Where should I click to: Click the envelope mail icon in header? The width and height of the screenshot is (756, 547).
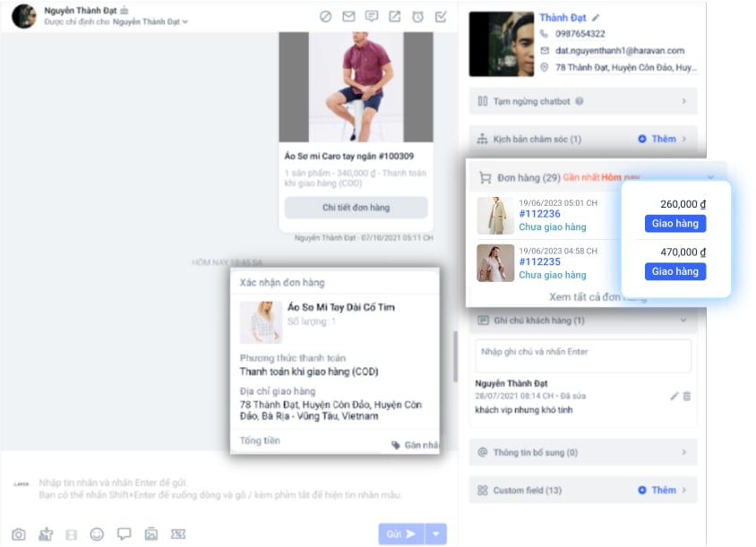(348, 16)
